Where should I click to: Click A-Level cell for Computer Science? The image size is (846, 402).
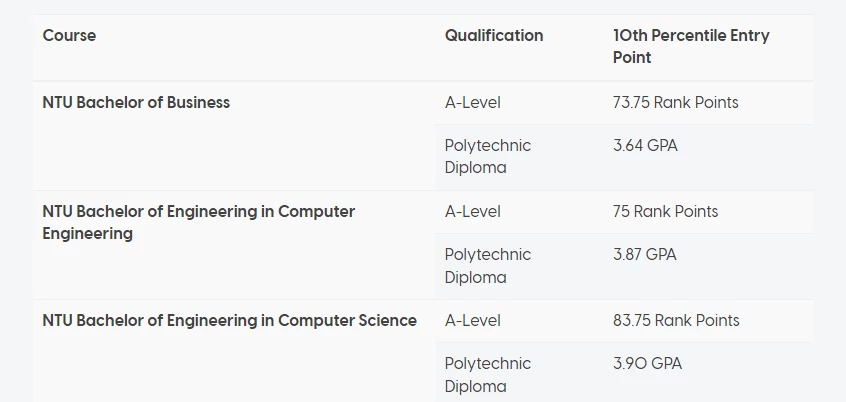tap(473, 321)
